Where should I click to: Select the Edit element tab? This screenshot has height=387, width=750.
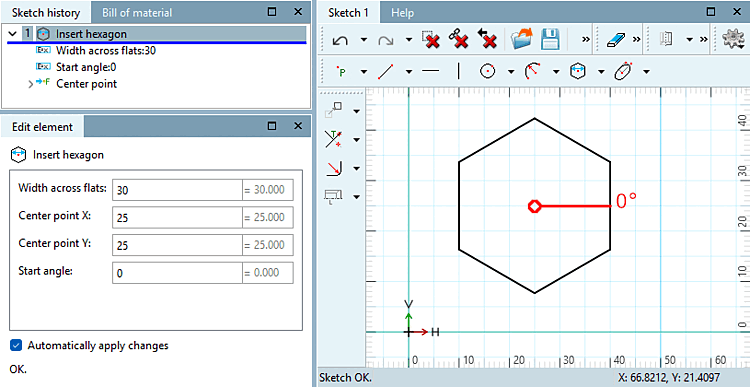(x=42, y=127)
